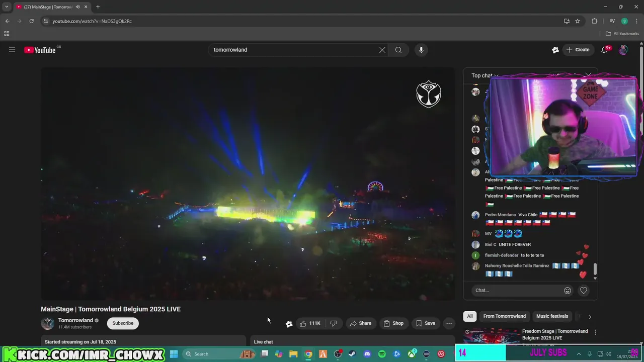Expand the tab search dropdown
The height and width of the screenshot is (362, 644).
7,7
